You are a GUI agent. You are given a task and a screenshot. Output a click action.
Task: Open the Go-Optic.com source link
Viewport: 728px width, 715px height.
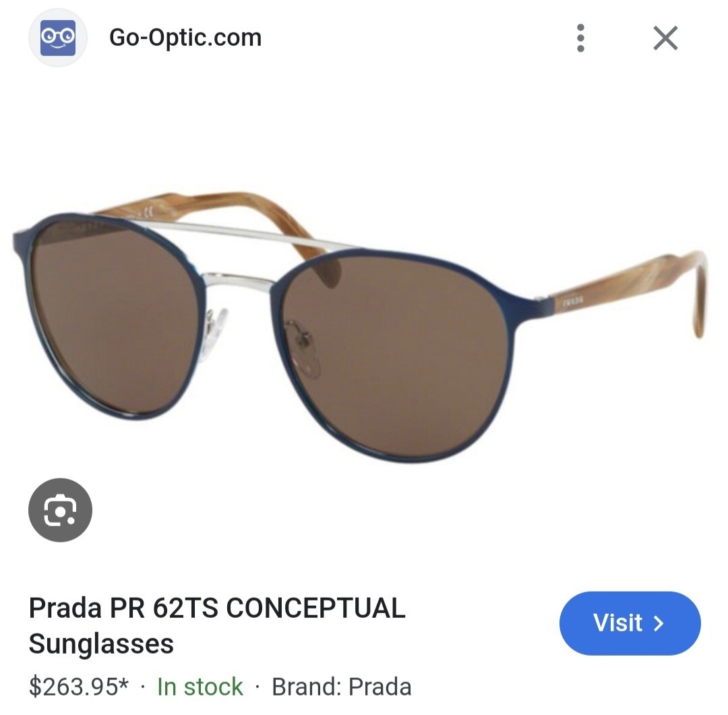click(x=185, y=38)
